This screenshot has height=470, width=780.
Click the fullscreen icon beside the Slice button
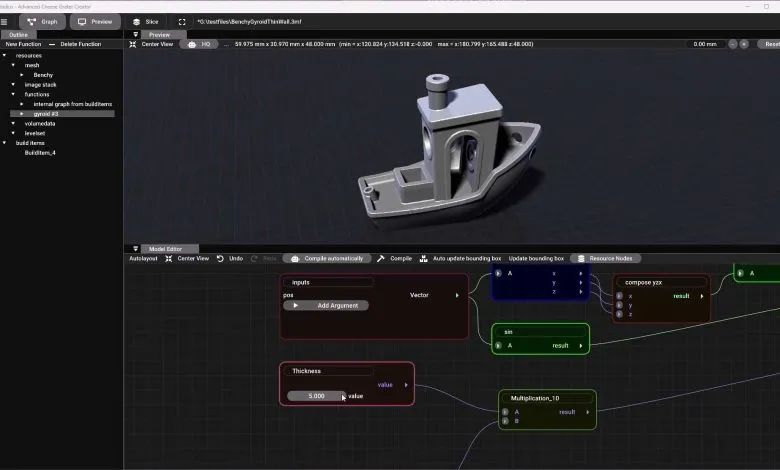[181, 21]
